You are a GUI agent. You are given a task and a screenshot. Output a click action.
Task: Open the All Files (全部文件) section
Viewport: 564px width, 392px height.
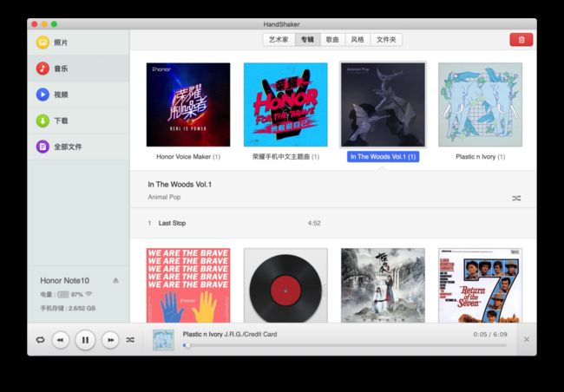(x=78, y=147)
